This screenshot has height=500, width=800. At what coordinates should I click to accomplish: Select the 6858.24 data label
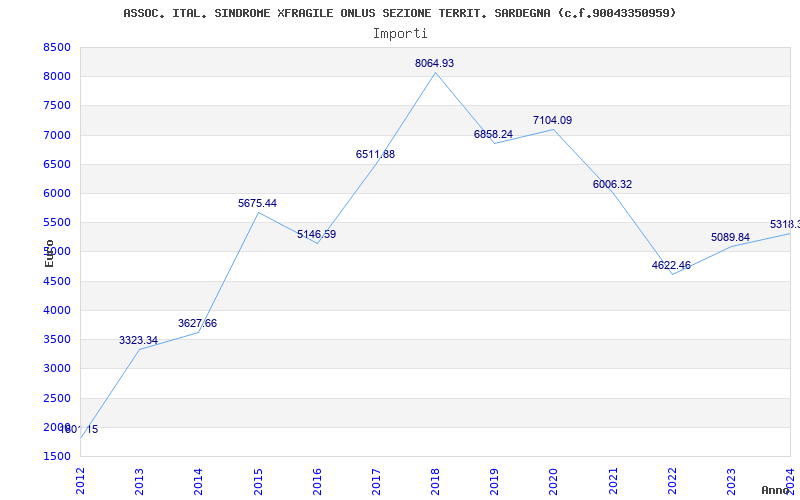pos(493,134)
